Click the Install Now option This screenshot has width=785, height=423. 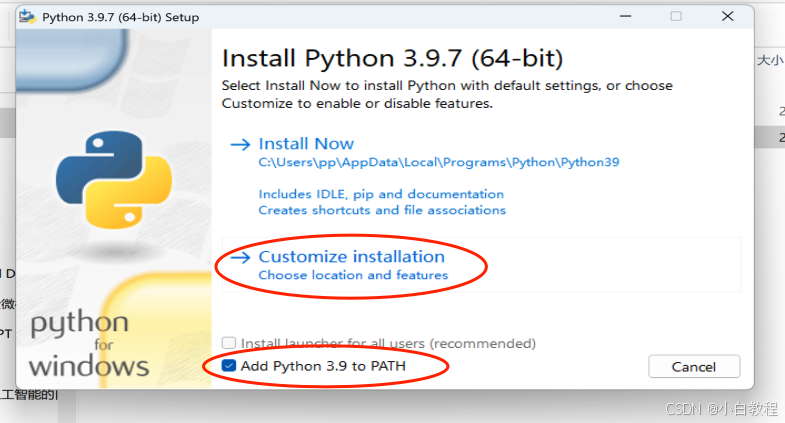[306, 144]
